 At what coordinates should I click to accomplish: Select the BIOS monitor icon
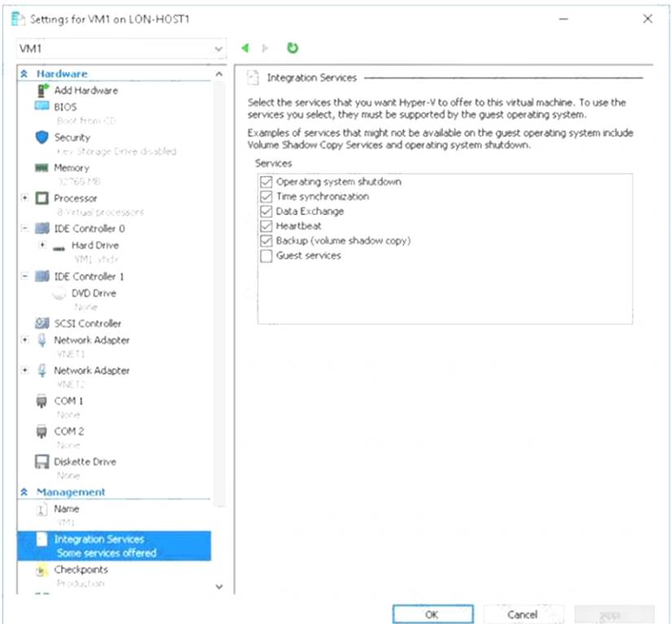click(42, 106)
